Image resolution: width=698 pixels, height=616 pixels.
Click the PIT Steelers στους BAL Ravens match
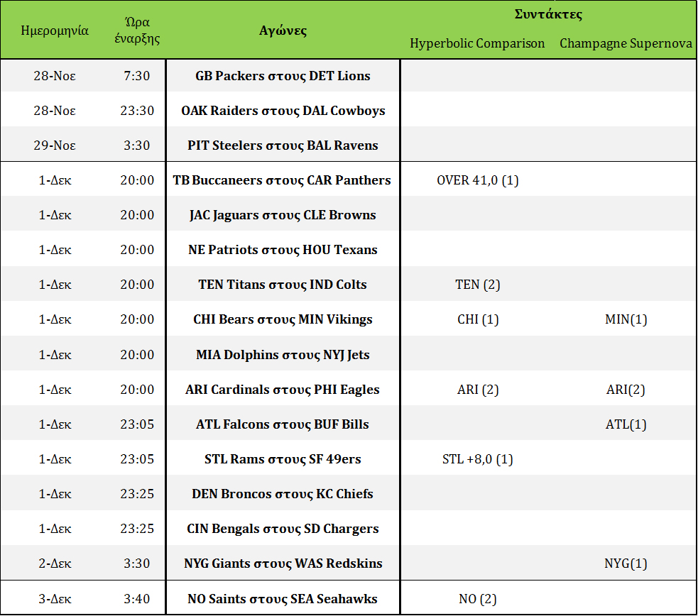pos(283,145)
